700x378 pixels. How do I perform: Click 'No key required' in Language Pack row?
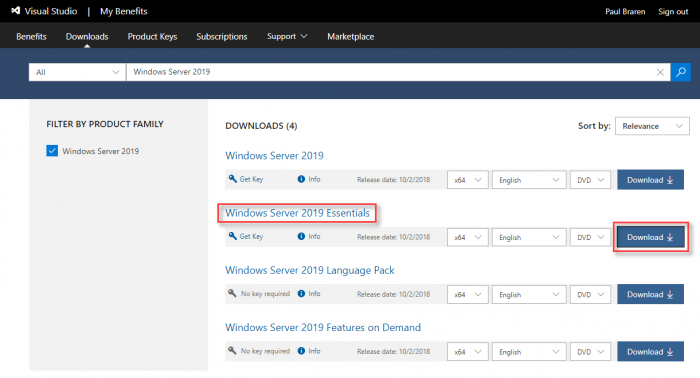(265, 294)
